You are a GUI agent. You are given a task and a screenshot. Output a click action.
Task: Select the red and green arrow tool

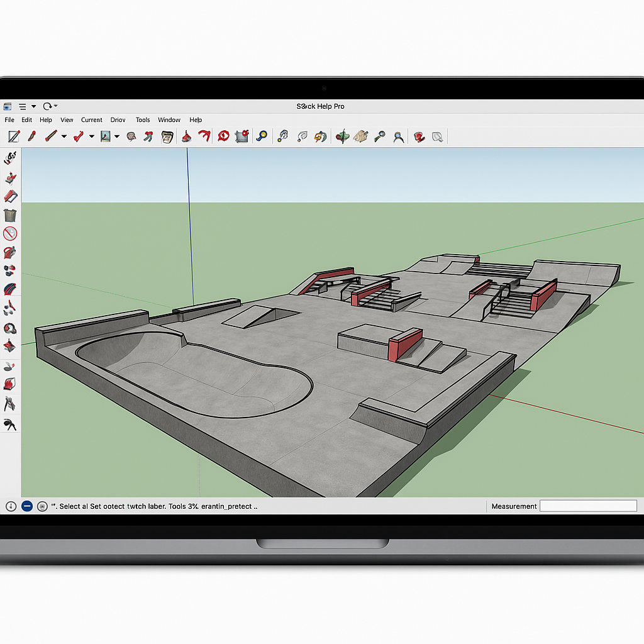[x=148, y=136]
